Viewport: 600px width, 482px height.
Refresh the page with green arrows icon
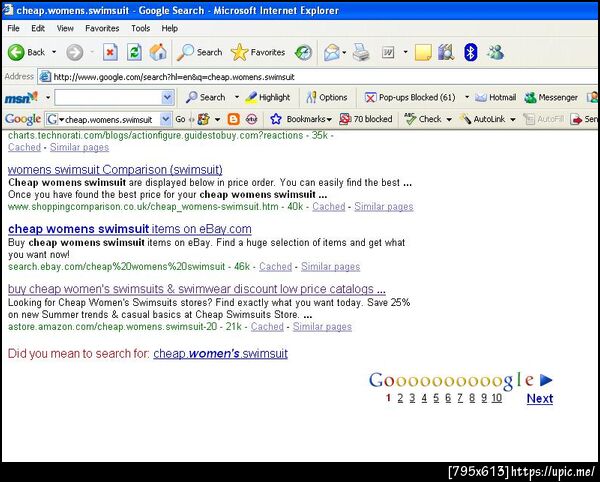pyautogui.click(x=134, y=52)
